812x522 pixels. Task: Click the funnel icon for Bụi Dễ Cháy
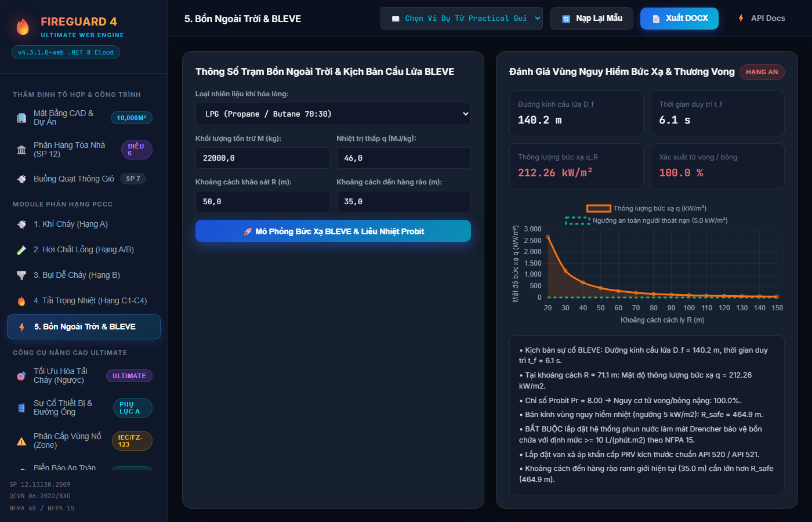point(21,275)
